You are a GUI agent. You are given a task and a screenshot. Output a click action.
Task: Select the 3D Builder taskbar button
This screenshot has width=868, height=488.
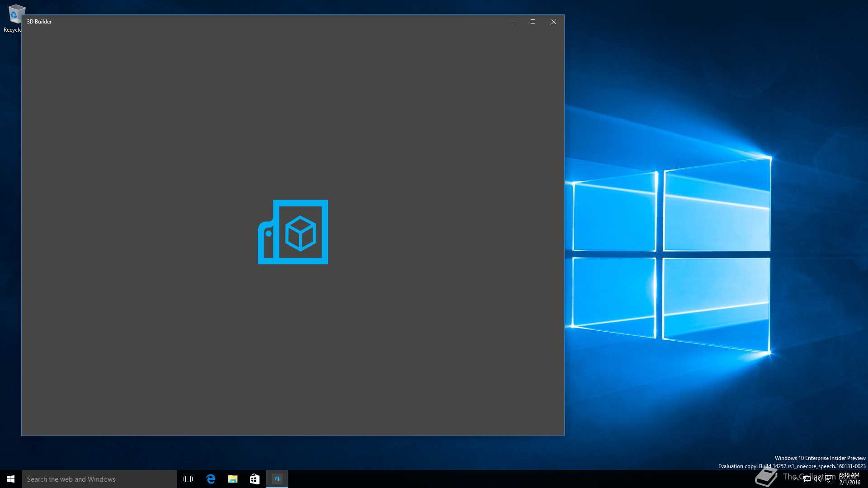tap(277, 479)
